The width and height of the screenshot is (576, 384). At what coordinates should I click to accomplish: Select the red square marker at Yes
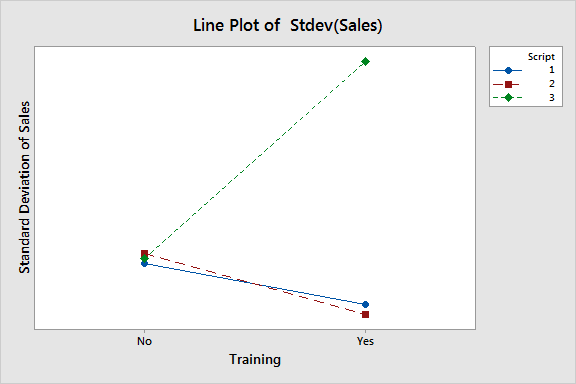click(365, 315)
